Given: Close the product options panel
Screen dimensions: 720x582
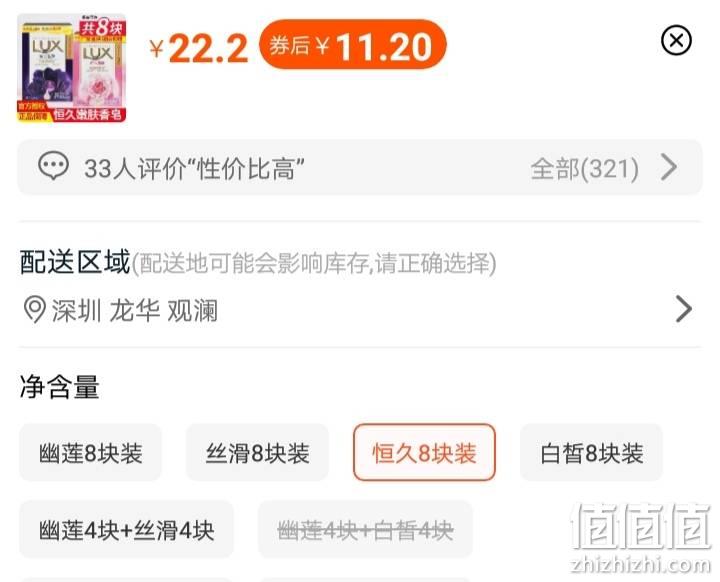Looking at the screenshot, I should (676, 40).
